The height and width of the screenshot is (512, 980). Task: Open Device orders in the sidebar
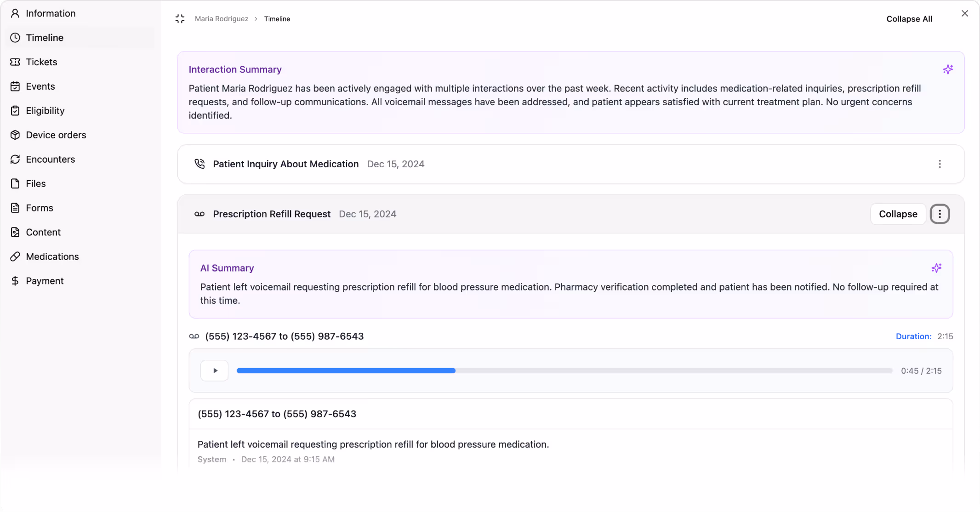point(56,135)
